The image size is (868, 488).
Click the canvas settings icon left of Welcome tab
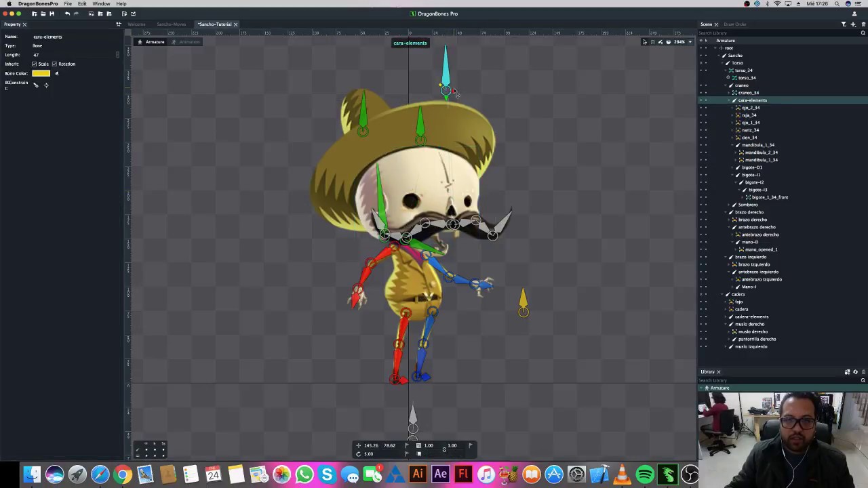pyautogui.click(x=118, y=24)
